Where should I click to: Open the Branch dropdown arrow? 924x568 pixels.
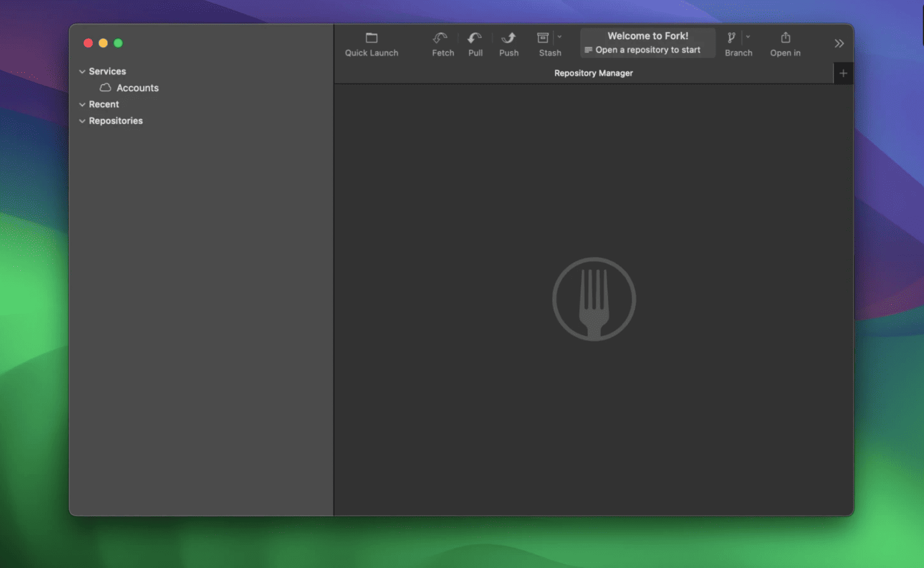tap(748, 37)
